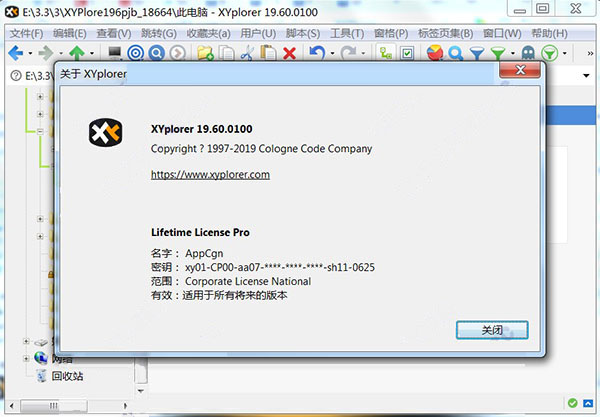The height and width of the screenshot is (417, 600).
Task: Open the 帮助(H) menu
Action: point(549,33)
